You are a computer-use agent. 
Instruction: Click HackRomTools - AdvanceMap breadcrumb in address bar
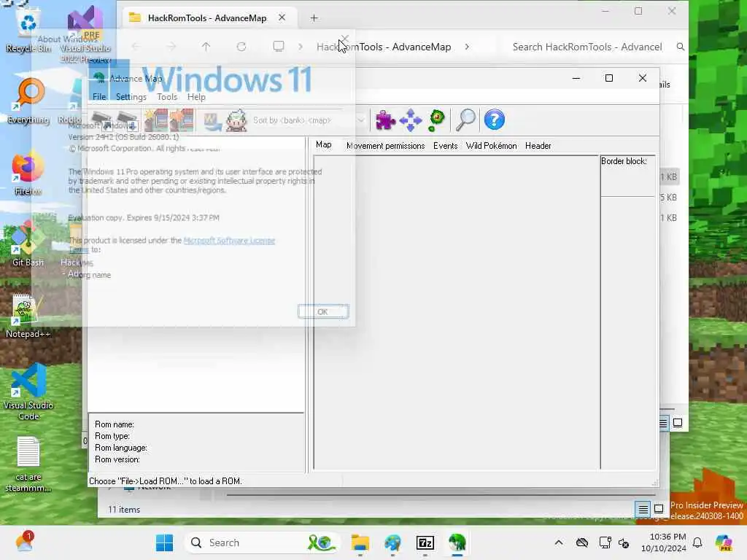click(x=384, y=47)
